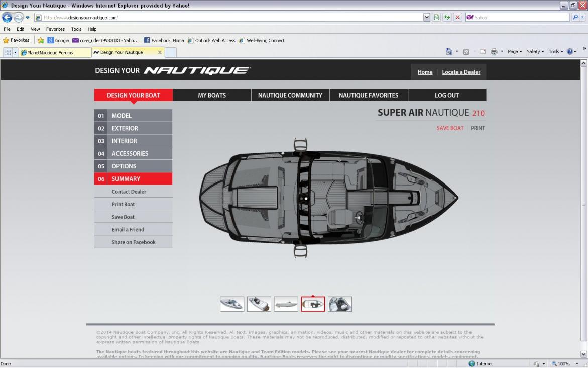Screen dimensions: 588x368
Task: Open the Page dropdown menu
Action: pyautogui.click(x=515, y=51)
